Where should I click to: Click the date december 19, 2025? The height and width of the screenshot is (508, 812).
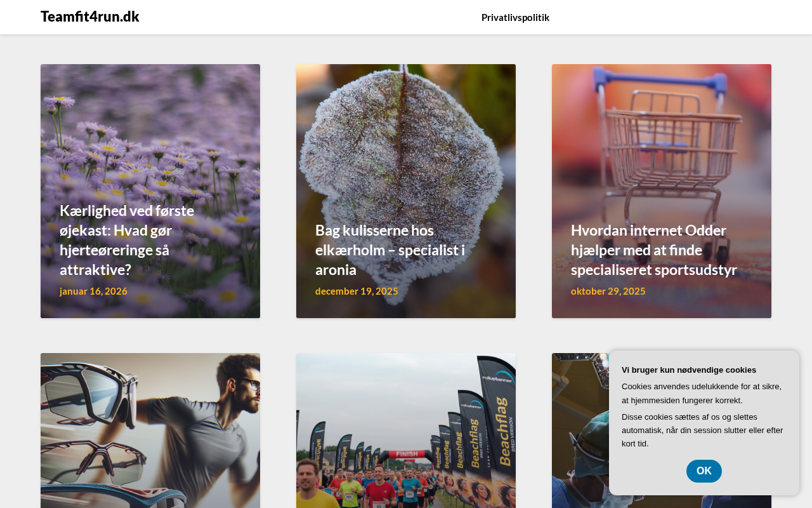(x=357, y=291)
